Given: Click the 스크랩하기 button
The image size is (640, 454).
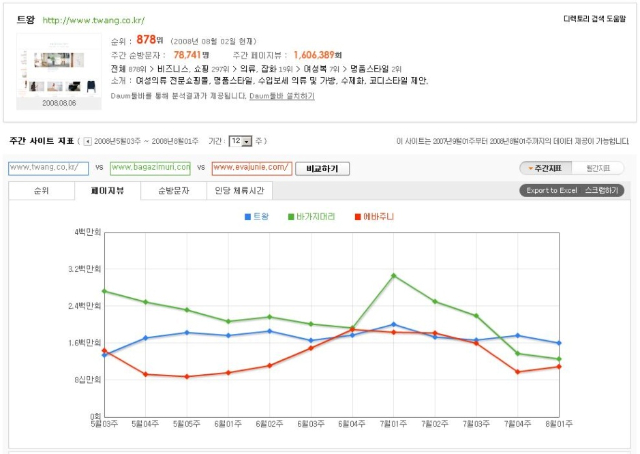Looking at the screenshot, I should pos(602,190).
